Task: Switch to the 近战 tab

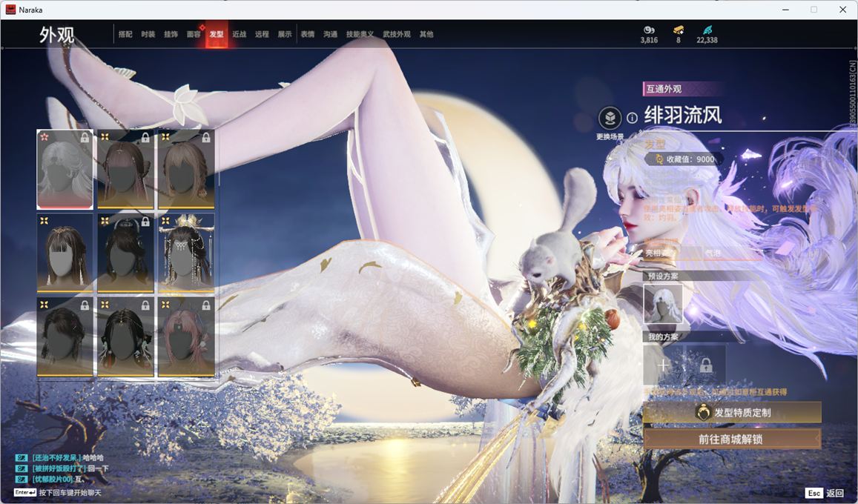Action: pyautogui.click(x=239, y=34)
